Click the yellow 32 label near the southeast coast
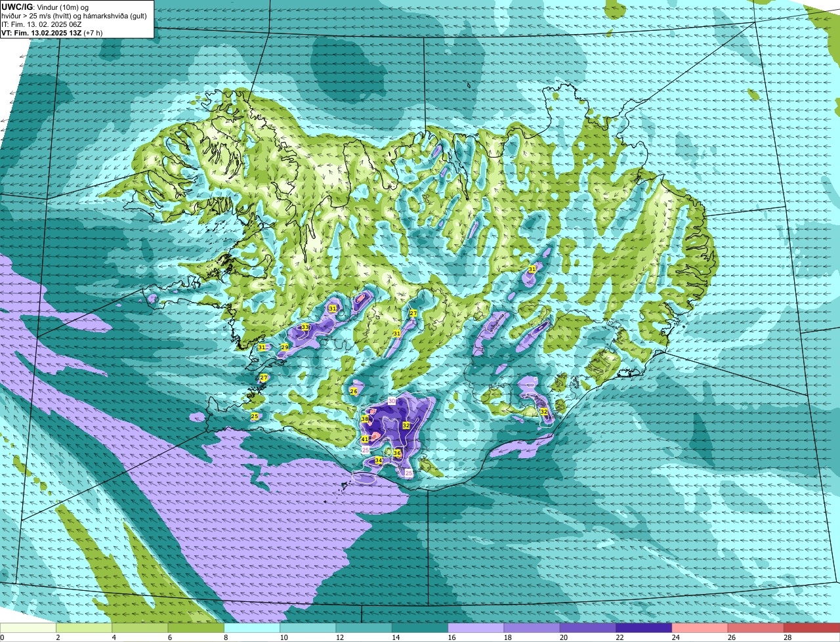Viewport: 840px width, 642px height. coord(544,412)
